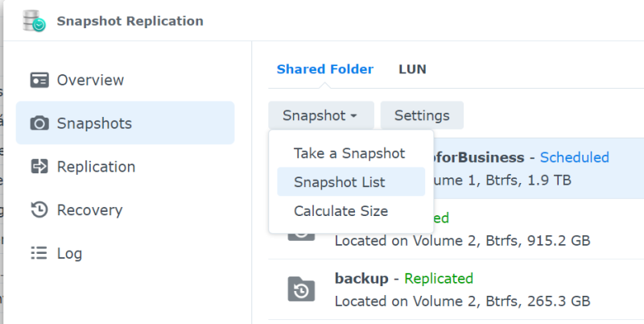The width and height of the screenshot is (644, 324).
Task: Click the Recovery clock-arrow icon
Action: (x=39, y=210)
